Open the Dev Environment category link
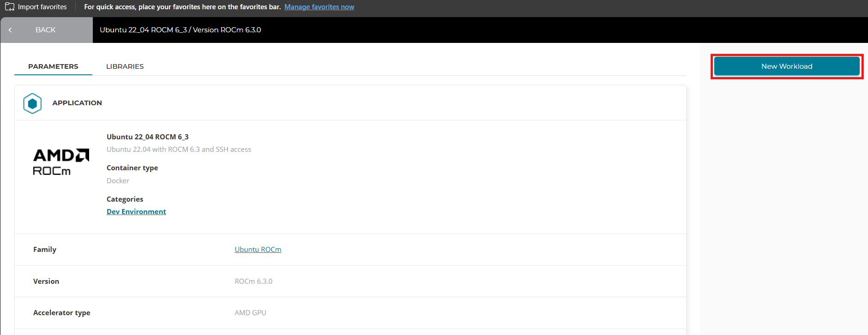Viewport: 868px width, 335px height. tap(136, 212)
